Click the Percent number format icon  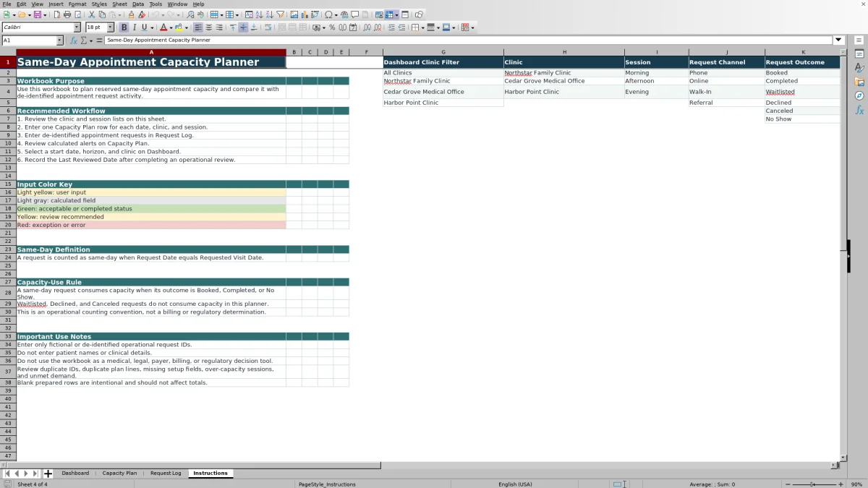pos(332,27)
